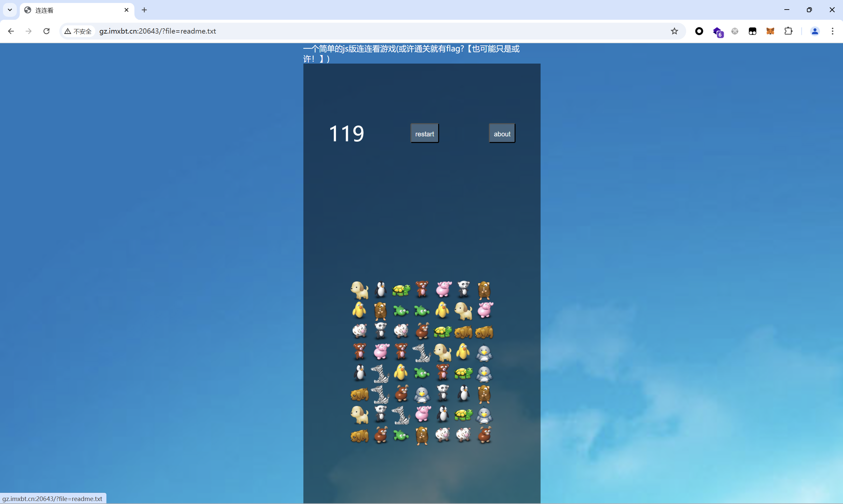Choose the panda in the sixth row
This screenshot has width=843, height=504.
point(442,393)
